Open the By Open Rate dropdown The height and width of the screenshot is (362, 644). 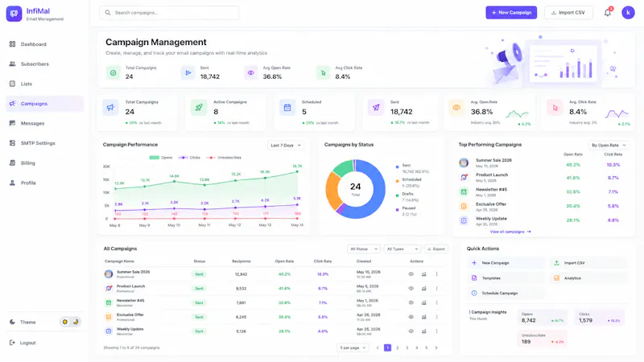point(609,146)
